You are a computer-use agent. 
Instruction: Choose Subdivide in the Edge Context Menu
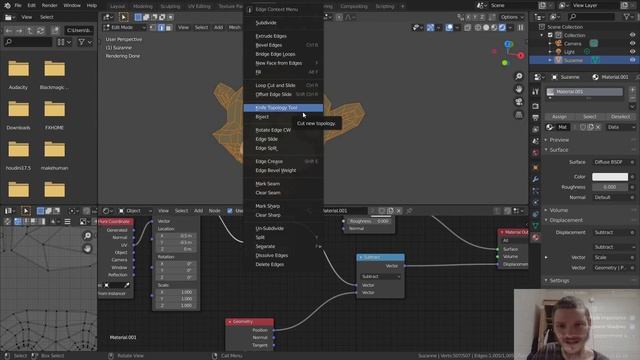tap(283, 23)
